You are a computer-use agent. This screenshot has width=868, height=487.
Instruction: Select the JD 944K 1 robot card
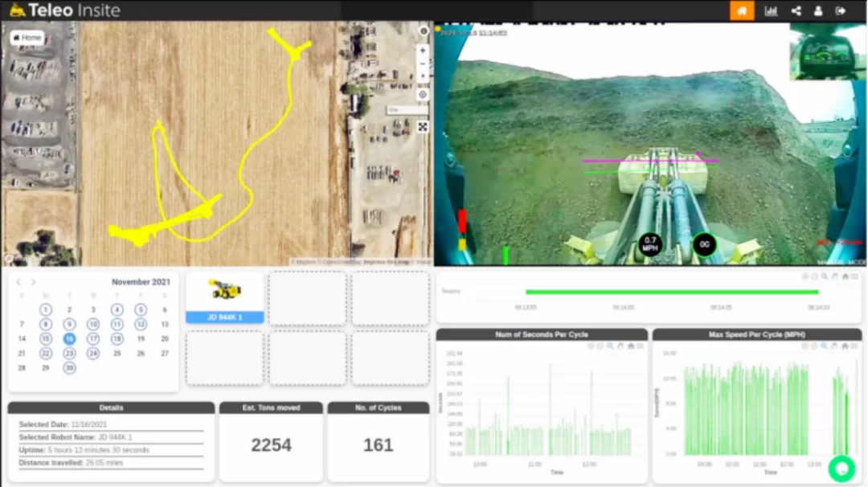coord(225,297)
